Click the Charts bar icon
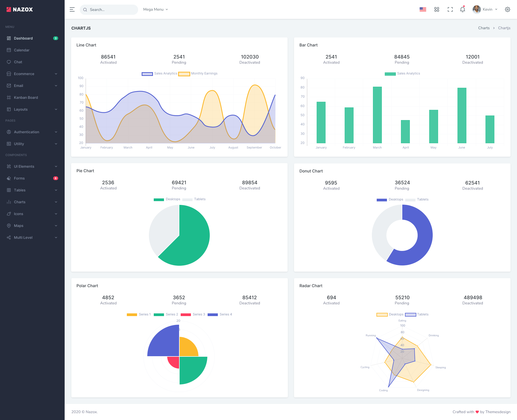This screenshot has width=517, height=420. coord(9,202)
